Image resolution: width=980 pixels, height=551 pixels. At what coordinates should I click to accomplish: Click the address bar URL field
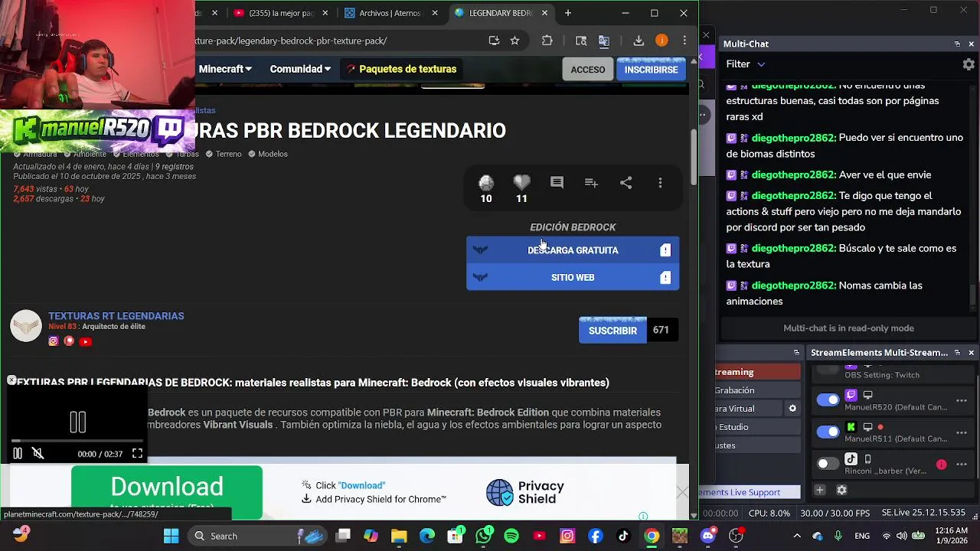point(337,41)
